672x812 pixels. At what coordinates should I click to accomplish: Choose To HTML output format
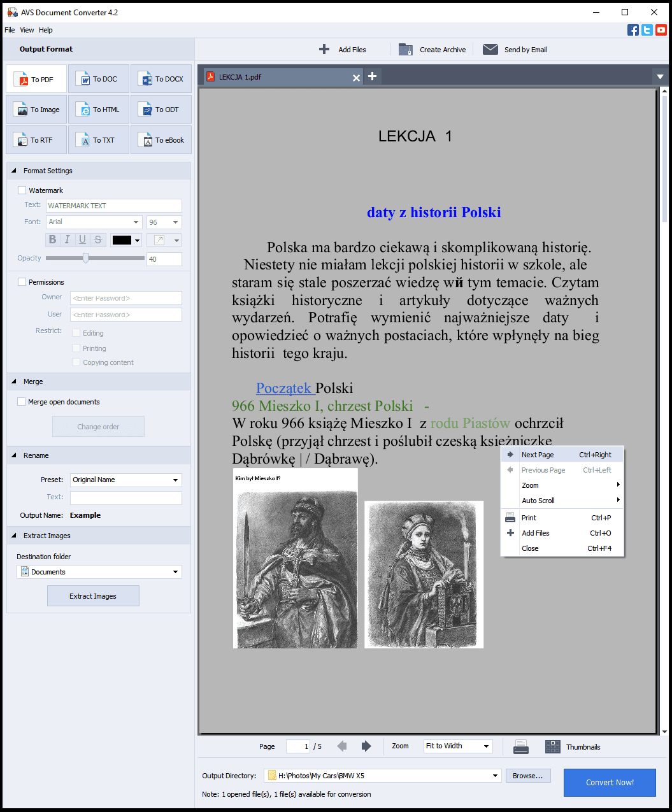[99, 110]
